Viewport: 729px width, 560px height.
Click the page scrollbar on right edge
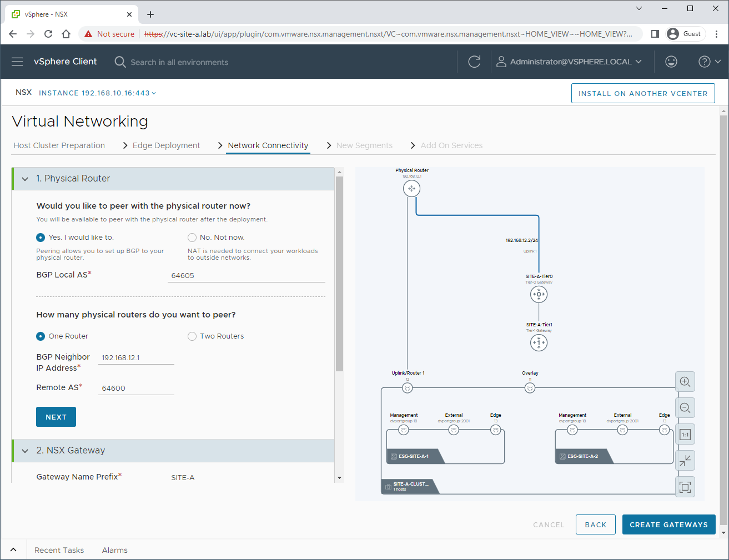tap(723, 319)
